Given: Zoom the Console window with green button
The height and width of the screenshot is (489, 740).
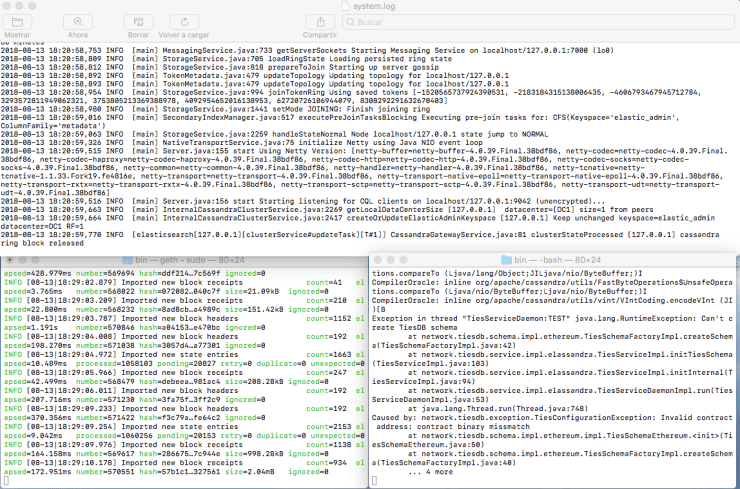Looking at the screenshot, I should click(36, 5).
